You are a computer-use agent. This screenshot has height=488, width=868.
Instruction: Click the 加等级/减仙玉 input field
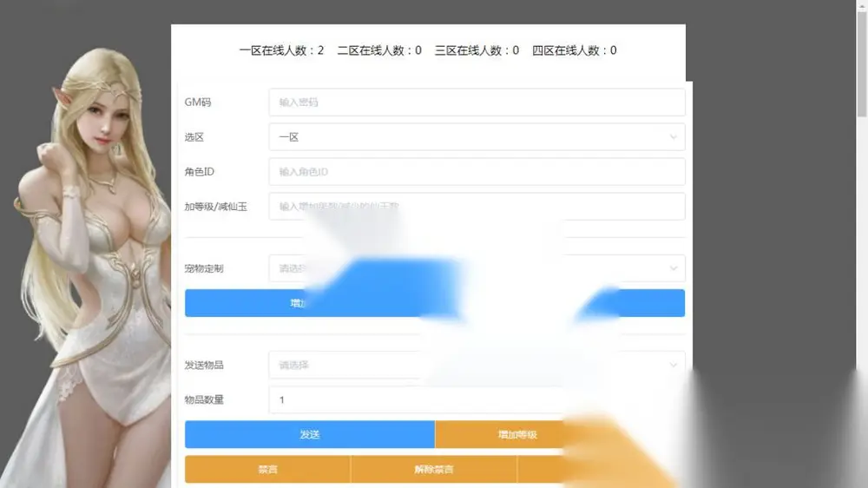point(477,207)
